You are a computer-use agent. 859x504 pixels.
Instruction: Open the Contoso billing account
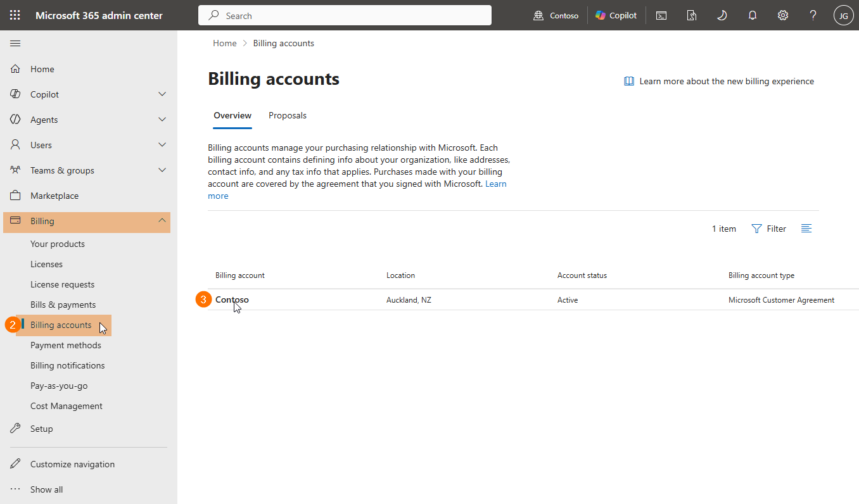pyautogui.click(x=232, y=300)
